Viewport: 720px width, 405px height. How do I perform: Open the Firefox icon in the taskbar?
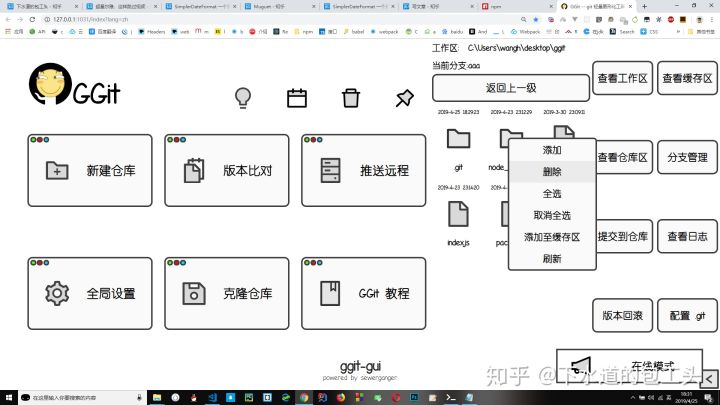341,397
